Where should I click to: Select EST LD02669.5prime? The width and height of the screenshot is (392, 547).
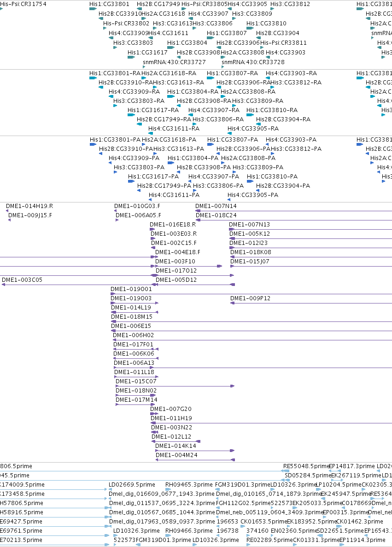(132, 485)
